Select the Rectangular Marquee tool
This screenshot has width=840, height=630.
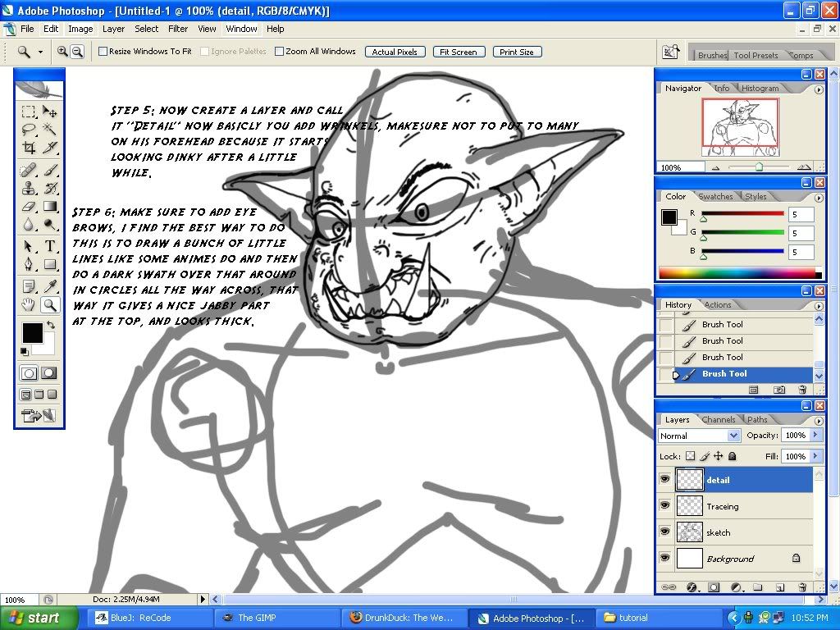click(x=29, y=112)
